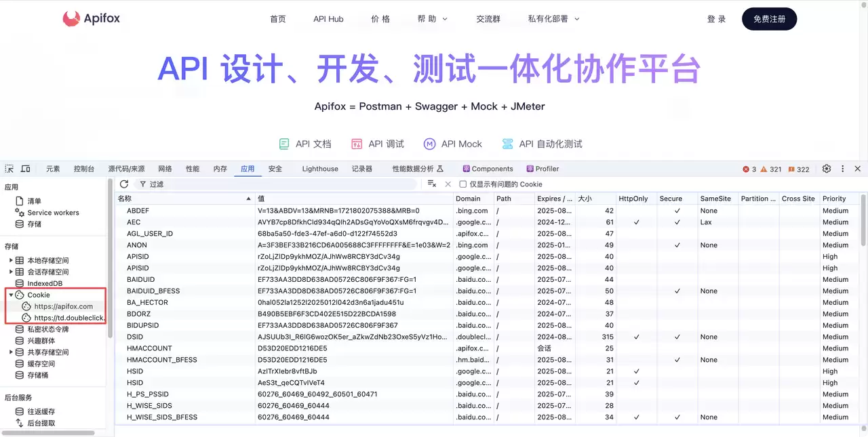868x437 pixels.
Task: Delete selected cookie X icon
Action: pos(448,184)
